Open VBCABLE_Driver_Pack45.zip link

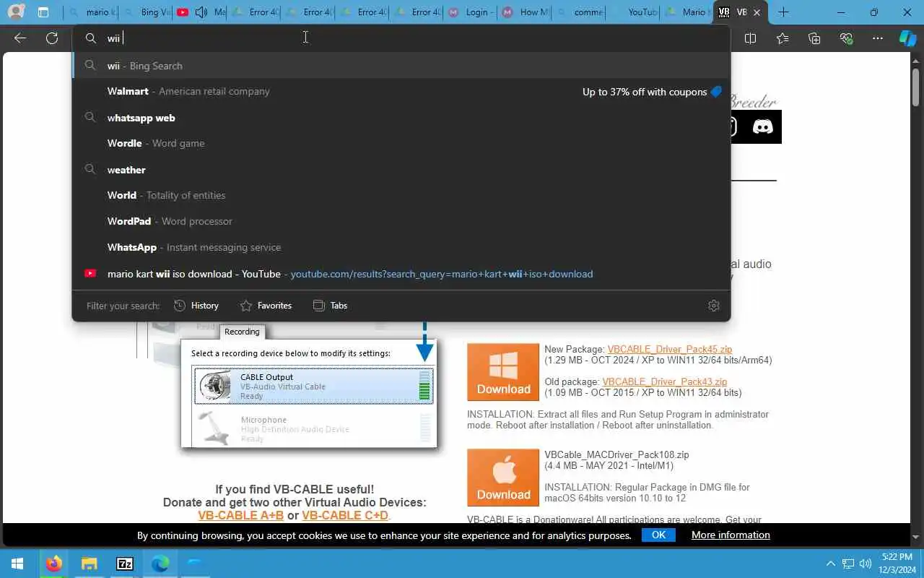point(670,350)
